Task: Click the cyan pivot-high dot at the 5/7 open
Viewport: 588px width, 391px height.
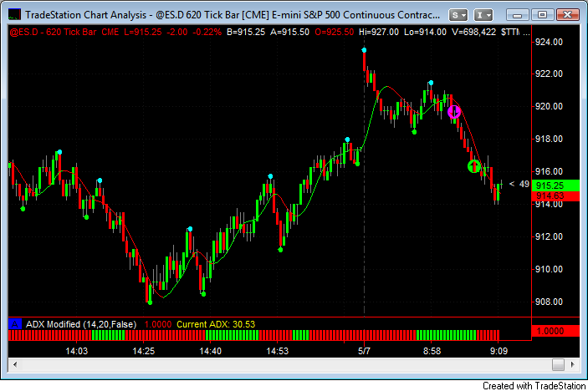Action: tap(364, 50)
